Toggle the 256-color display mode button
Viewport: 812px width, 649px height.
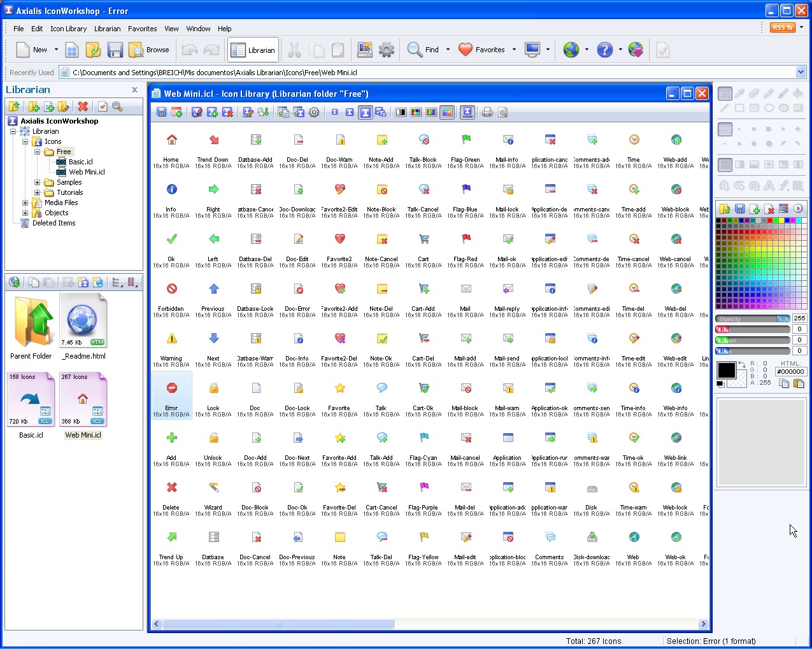coord(431,112)
